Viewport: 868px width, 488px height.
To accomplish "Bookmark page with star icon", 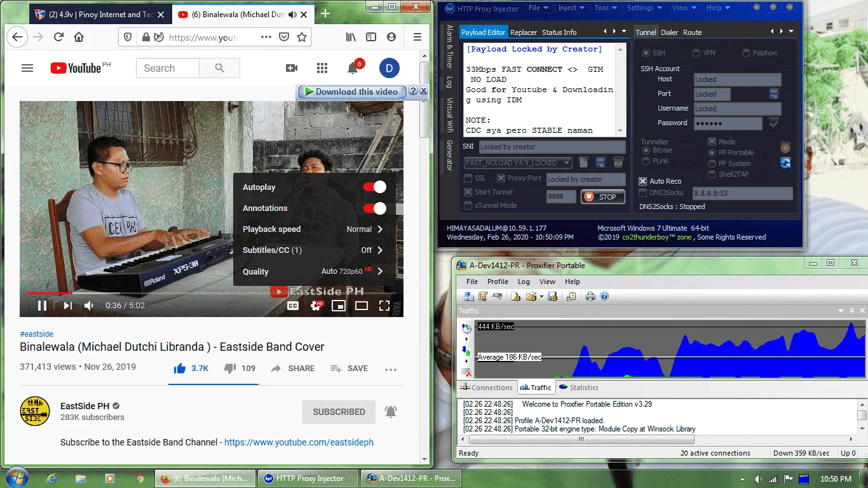I will (x=302, y=37).
